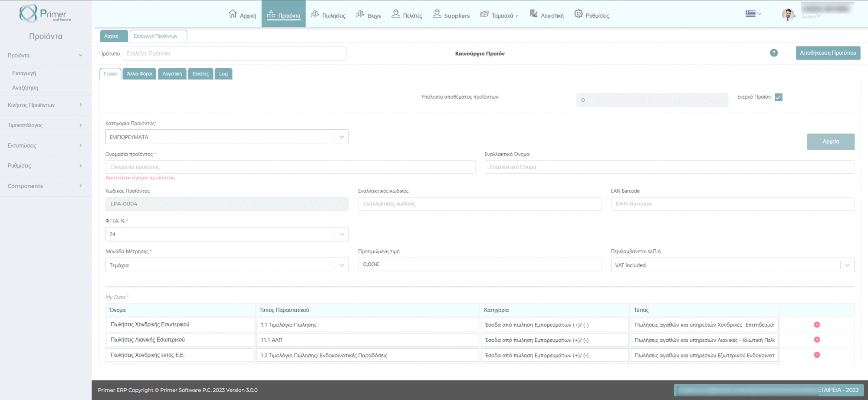
Task: Open the Greek flag language selector
Action: click(x=753, y=14)
